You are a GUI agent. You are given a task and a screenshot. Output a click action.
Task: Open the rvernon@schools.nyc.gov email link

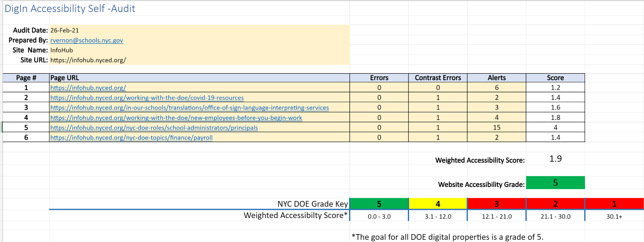click(86, 40)
